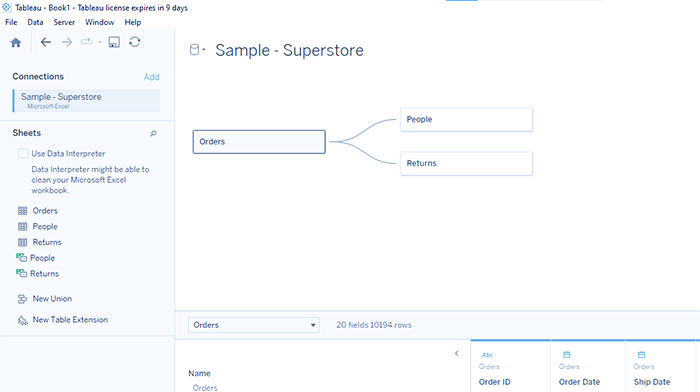Collapse the metadata pane using the chevron
Image resolution: width=700 pixels, height=392 pixels.
click(x=457, y=354)
